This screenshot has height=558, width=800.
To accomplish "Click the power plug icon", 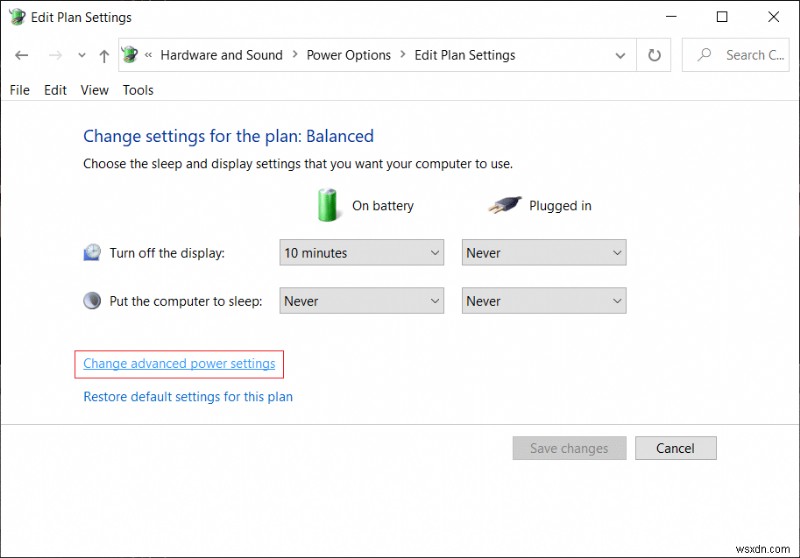I will click(505, 205).
